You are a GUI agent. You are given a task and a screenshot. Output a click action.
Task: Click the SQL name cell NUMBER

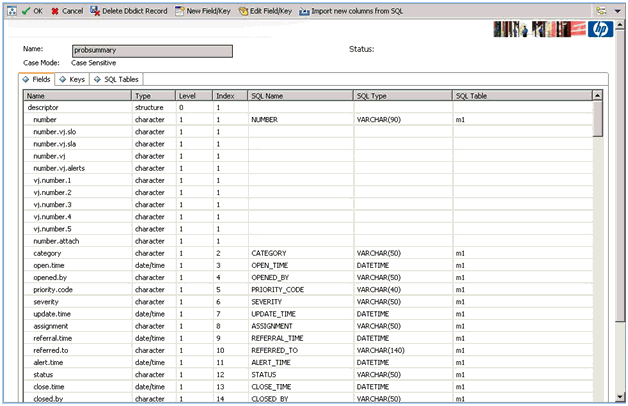(x=264, y=119)
